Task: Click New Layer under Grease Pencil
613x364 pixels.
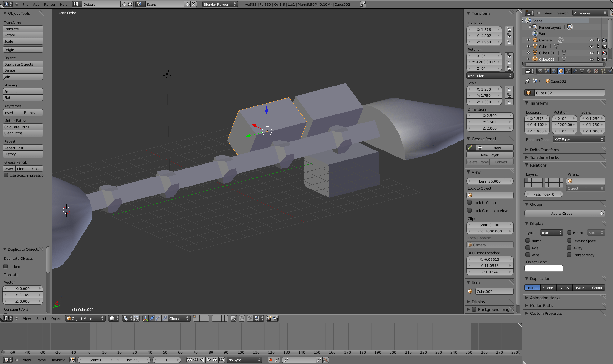Action: (x=489, y=155)
